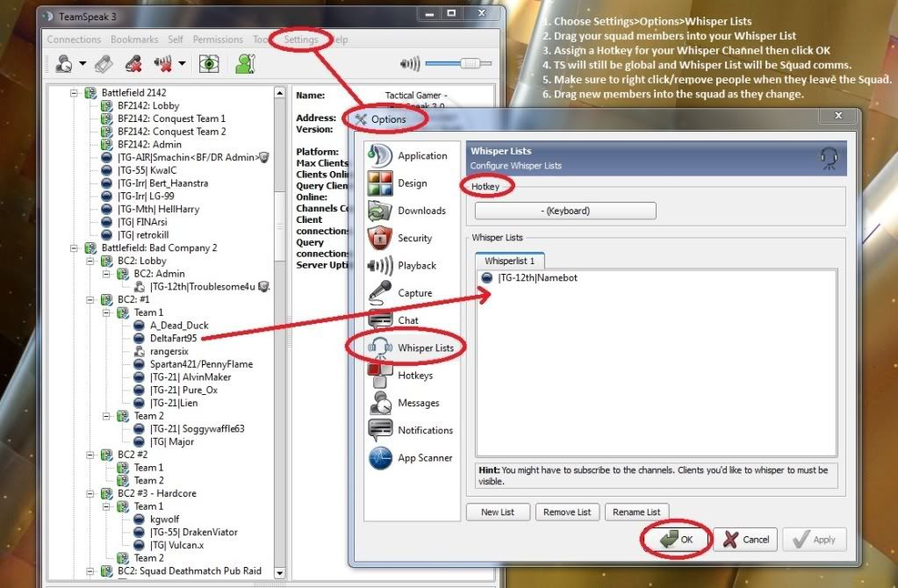Click the subscribe to channels toolbar icon
The height and width of the screenshot is (588, 898).
tap(209, 63)
